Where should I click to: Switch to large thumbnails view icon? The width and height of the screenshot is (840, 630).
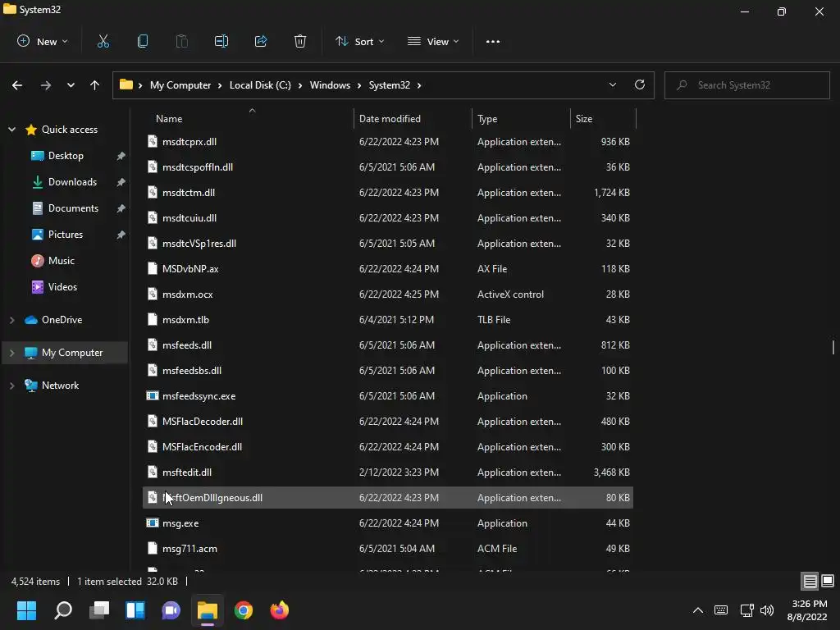[828, 581]
